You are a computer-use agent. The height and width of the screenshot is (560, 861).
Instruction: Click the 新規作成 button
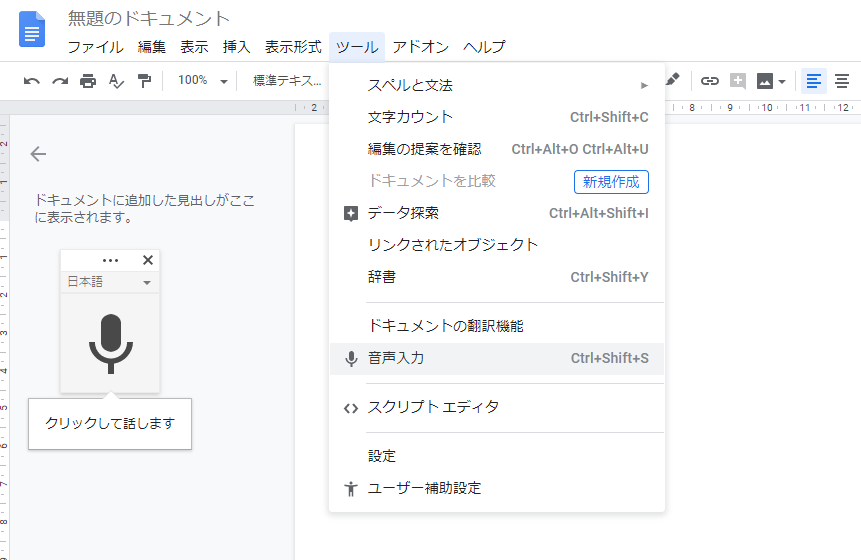point(611,181)
